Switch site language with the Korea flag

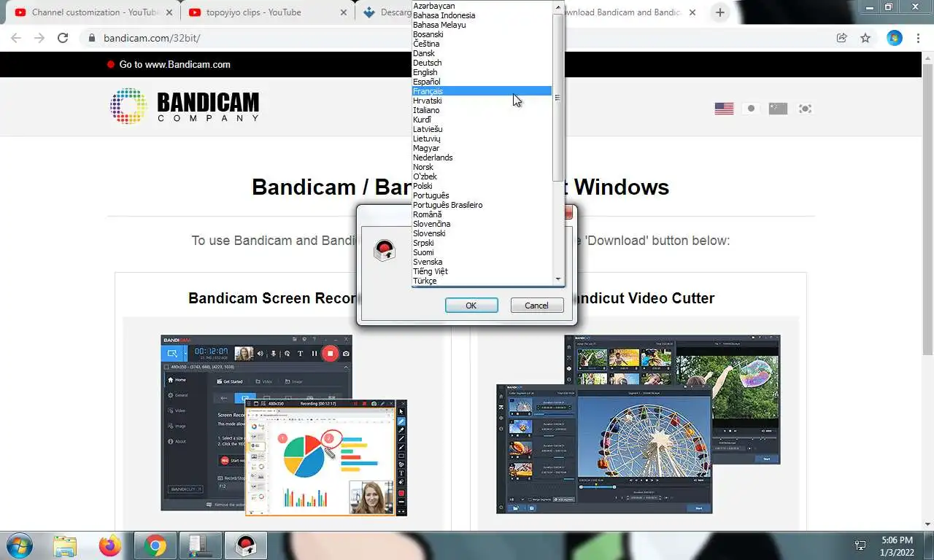(805, 109)
